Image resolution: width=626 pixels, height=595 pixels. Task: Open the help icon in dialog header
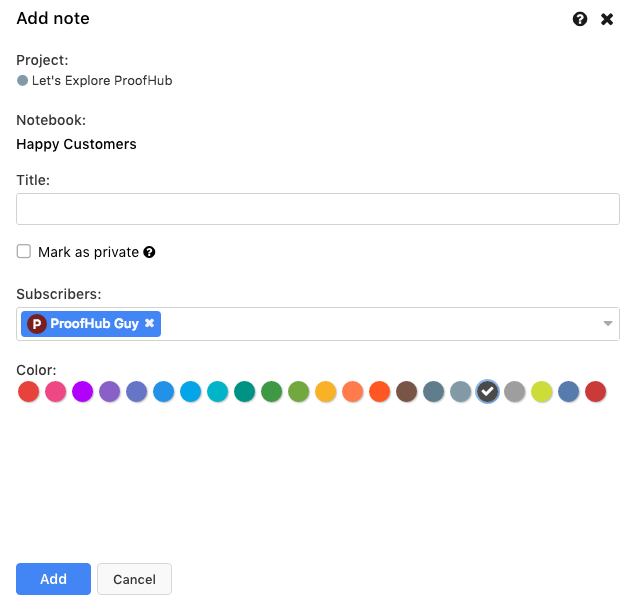tap(580, 19)
